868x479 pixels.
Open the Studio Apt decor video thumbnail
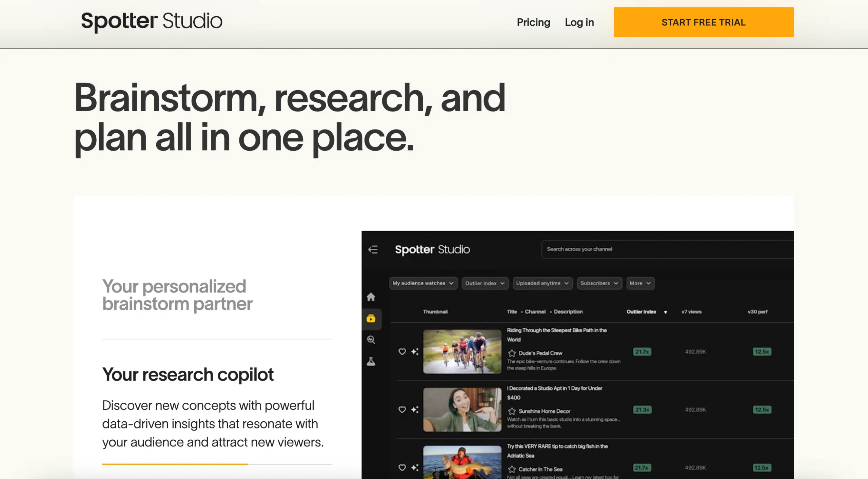point(462,409)
